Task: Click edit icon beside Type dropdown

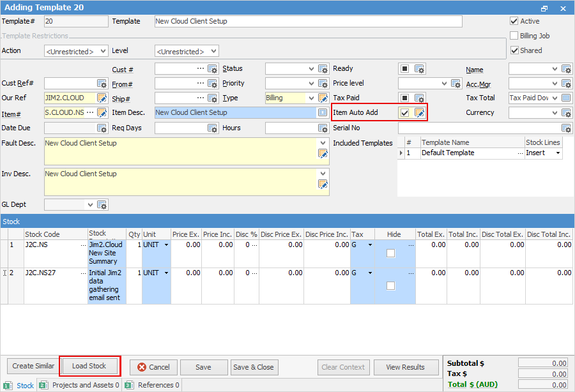Action: pyautogui.click(x=323, y=98)
